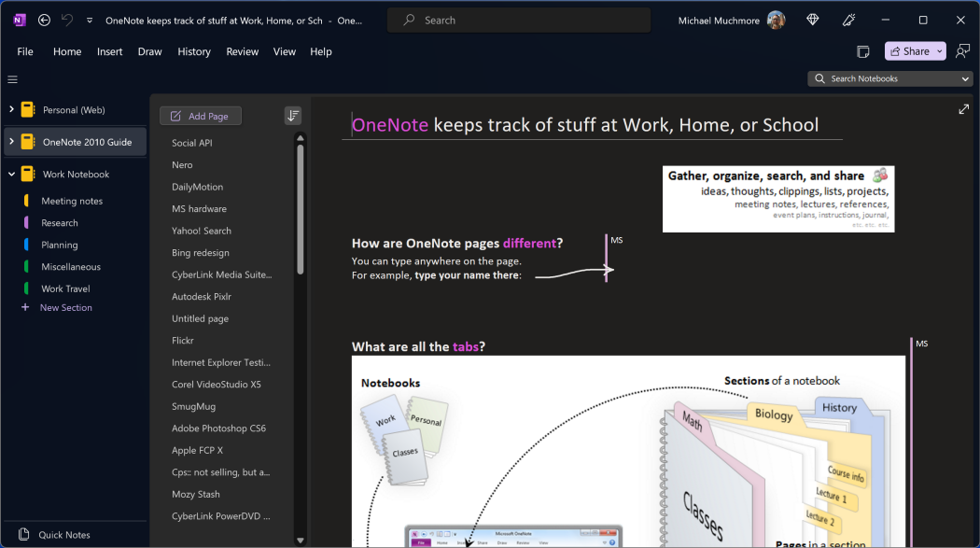This screenshot has height=548, width=980.
Task: Open the Review menu
Action: click(242, 51)
